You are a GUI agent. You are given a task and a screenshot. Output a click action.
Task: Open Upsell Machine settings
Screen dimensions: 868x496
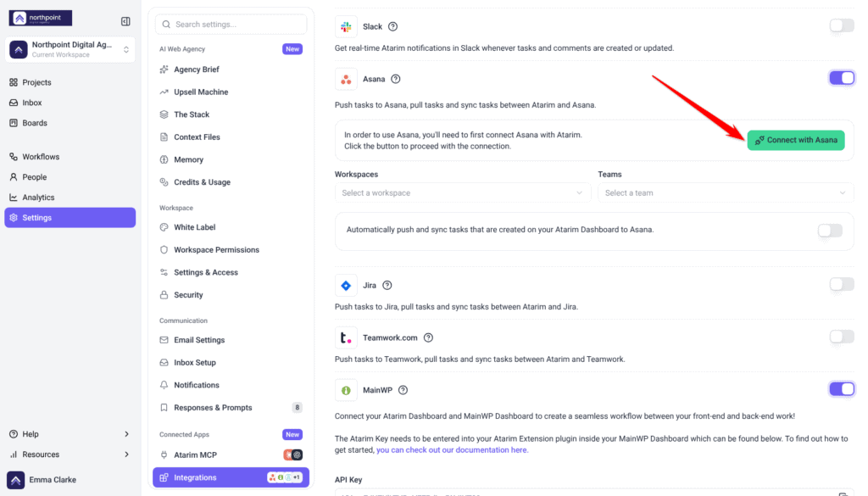click(231, 92)
